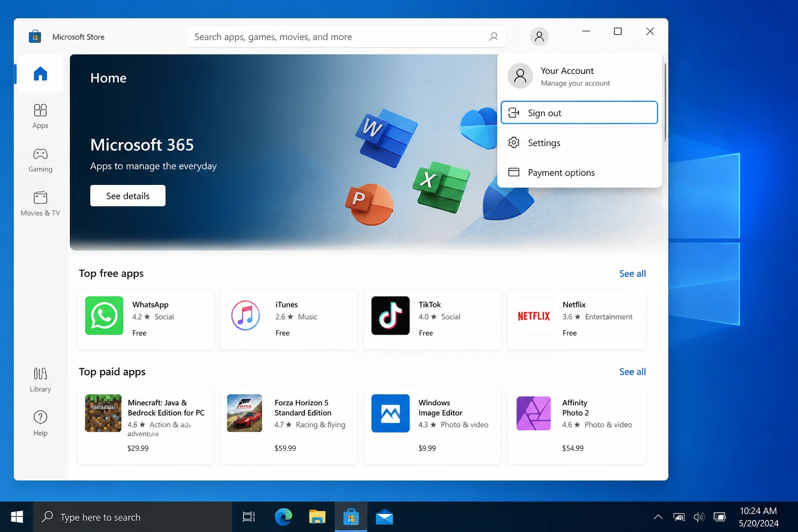
Task: Select Sign out from account menu
Action: click(x=579, y=113)
